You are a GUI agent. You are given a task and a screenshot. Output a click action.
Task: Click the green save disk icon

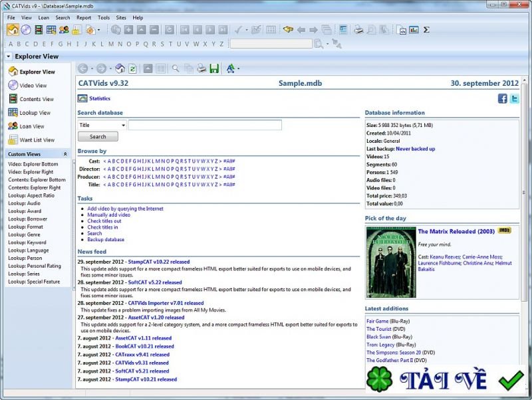click(x=214, y=68)
